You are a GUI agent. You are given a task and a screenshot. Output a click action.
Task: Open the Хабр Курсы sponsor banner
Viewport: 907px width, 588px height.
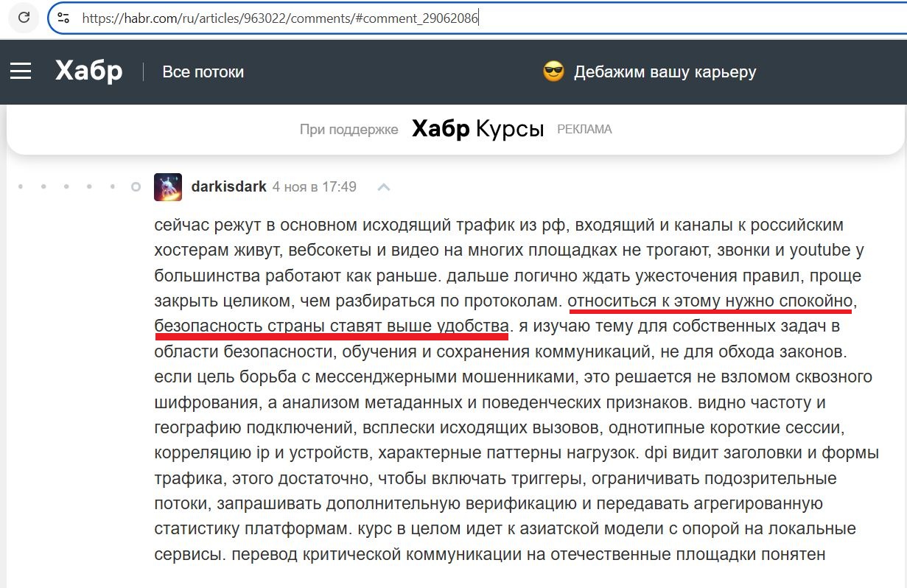[x=477, y=129]
